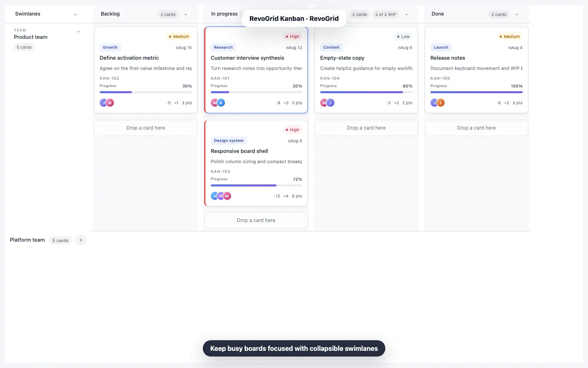Click the subtask count 4 on Responsive board shell

[286, 196]
